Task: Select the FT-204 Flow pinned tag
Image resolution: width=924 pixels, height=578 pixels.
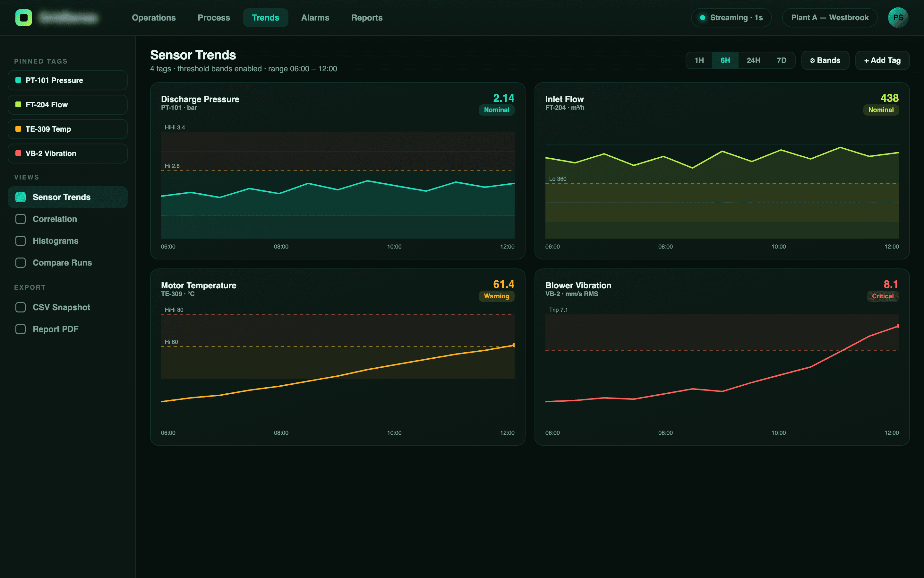Action: click(68, 105)
